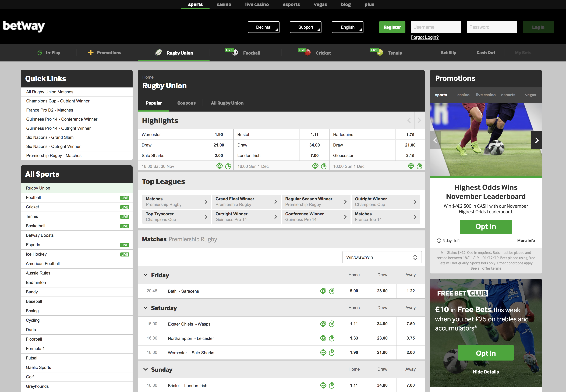566x392 pixels.
Task: Toggle the eye icon for Bristol - London Irish
Action: coord(323,385)
